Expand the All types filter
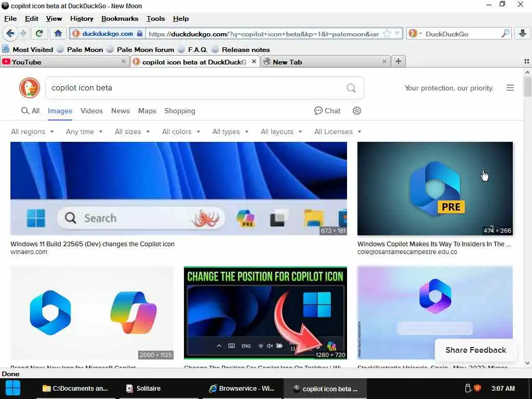Screen dimensions: 532x399 tap(230, 131)
